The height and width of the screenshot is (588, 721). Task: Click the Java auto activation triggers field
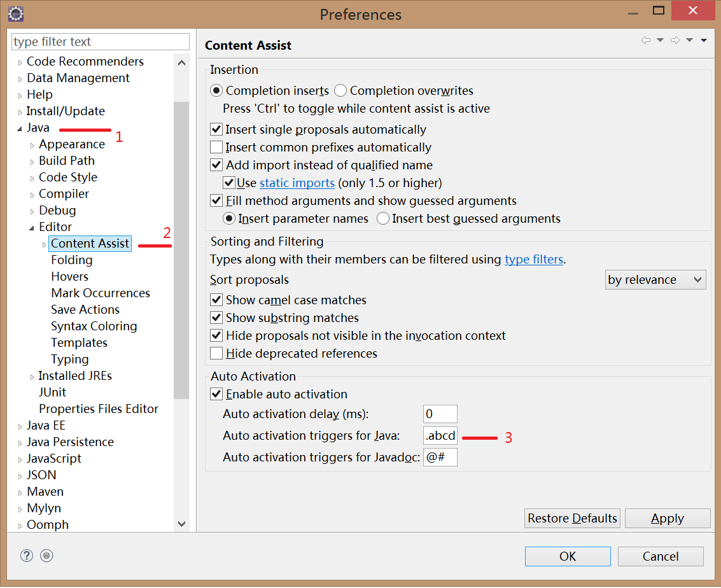click(440, 437)
